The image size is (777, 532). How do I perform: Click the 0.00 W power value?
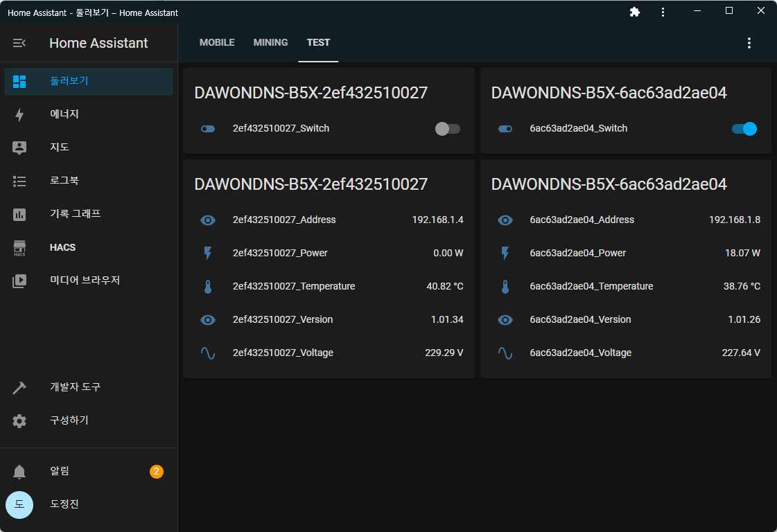tap(448, 253)
